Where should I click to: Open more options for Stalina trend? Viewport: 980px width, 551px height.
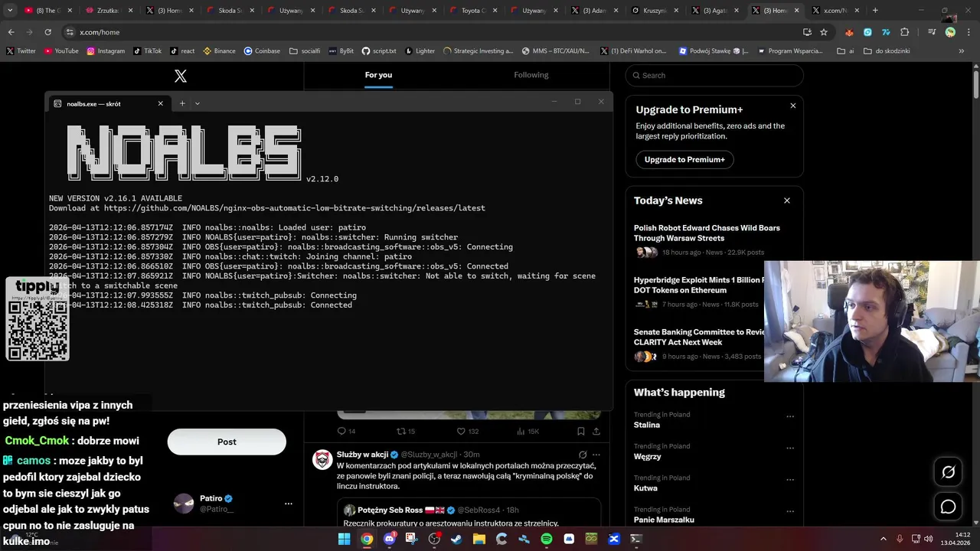click(790, 416)
